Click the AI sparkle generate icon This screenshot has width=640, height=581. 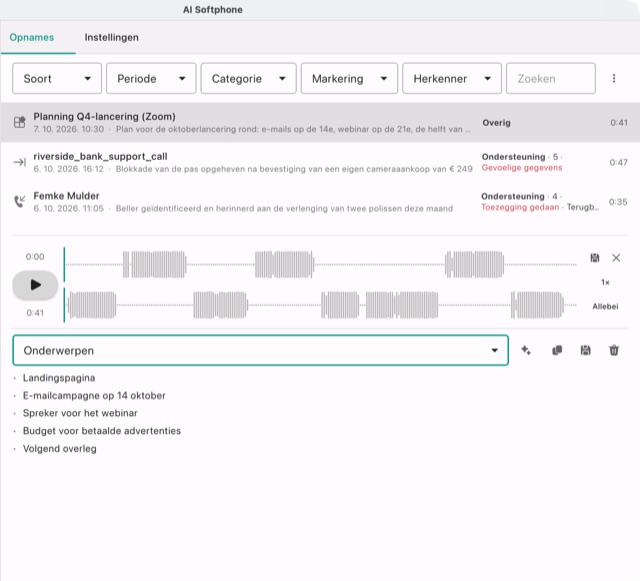point(526,350)
